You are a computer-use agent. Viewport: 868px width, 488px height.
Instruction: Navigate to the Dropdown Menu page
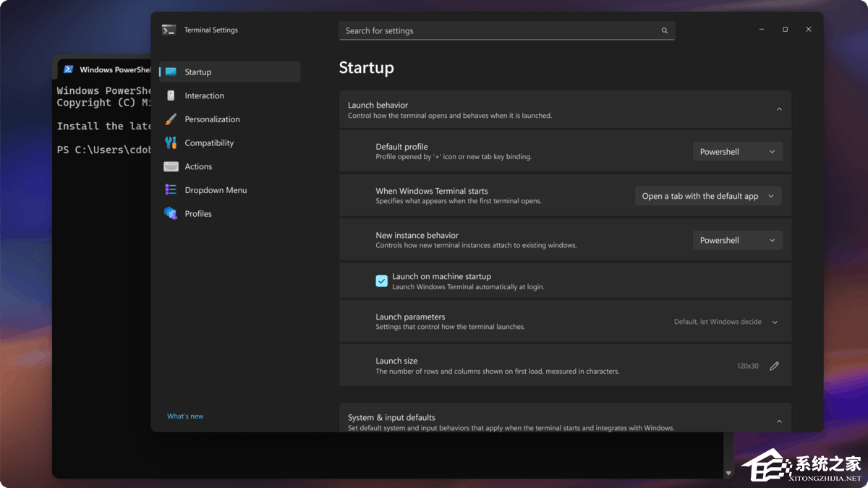tap(230, 190)
